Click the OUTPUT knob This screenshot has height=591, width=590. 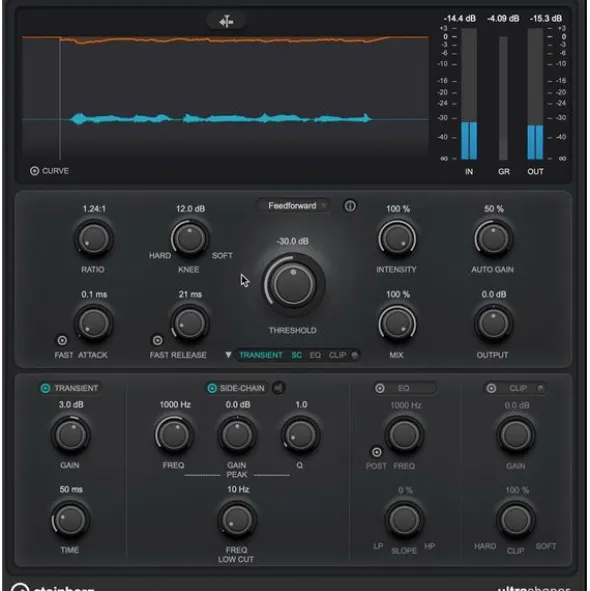[x=493, y=323]
